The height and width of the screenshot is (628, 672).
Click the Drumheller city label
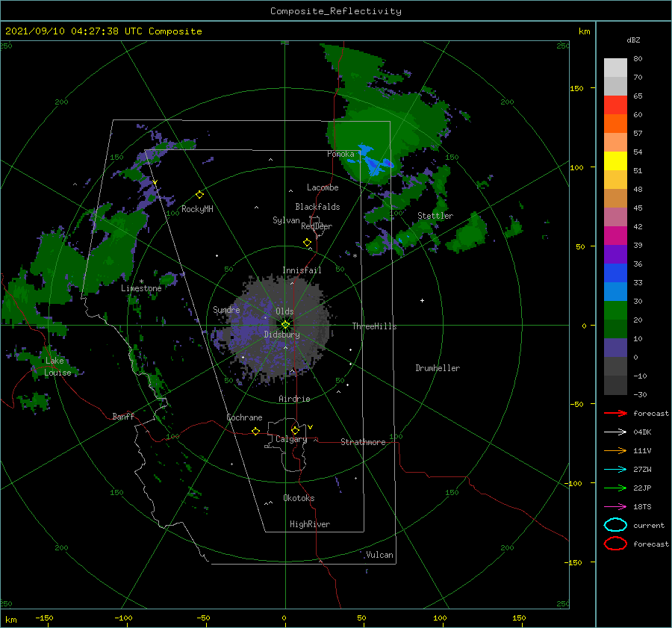pyautogui.click(x=438, y=368)
